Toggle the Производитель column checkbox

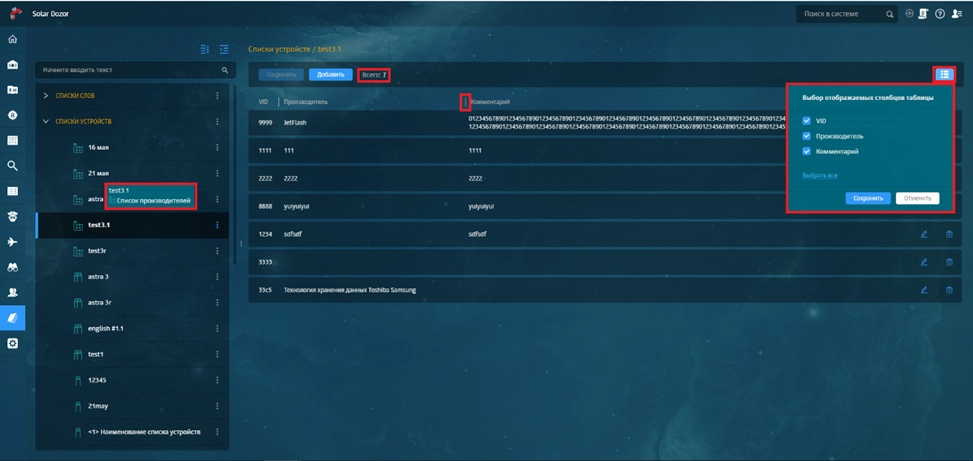(x=807, y=136)
